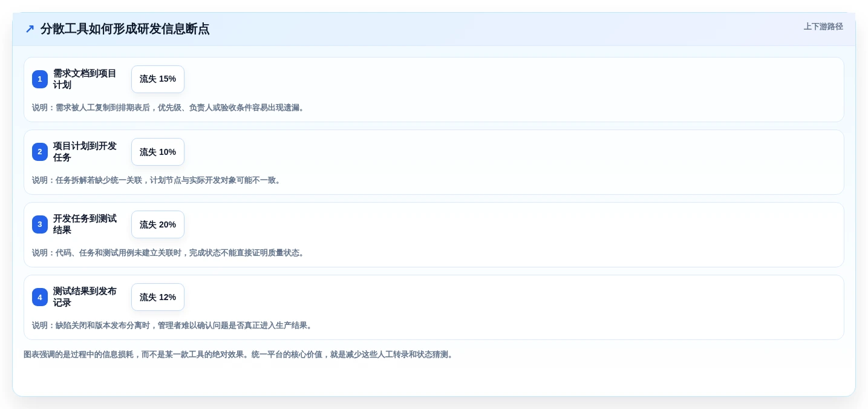Click the 上下游路径 label
868x409 pixels.
pos(823,27)
